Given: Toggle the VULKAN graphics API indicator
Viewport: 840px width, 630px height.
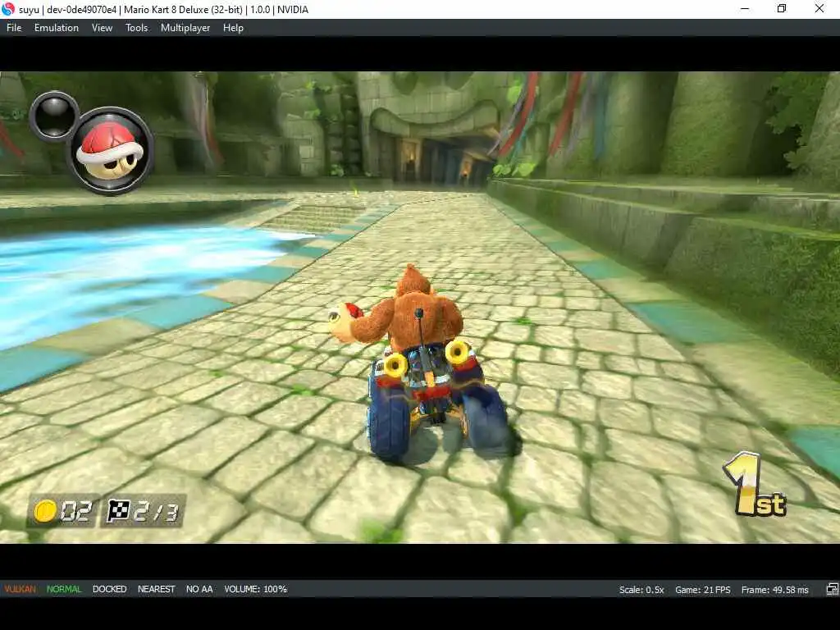Looking at the screenshot, I should tap(21, 589).
